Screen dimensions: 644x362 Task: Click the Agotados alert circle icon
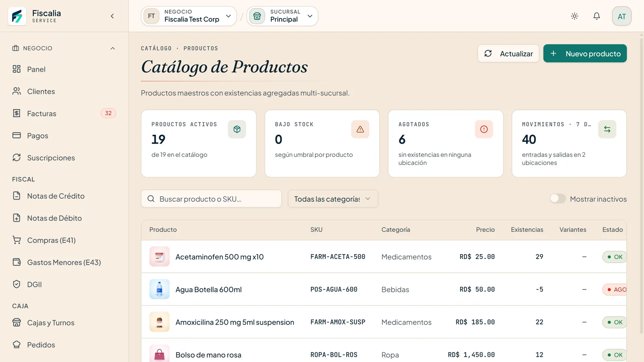click(x=484, y=129)
